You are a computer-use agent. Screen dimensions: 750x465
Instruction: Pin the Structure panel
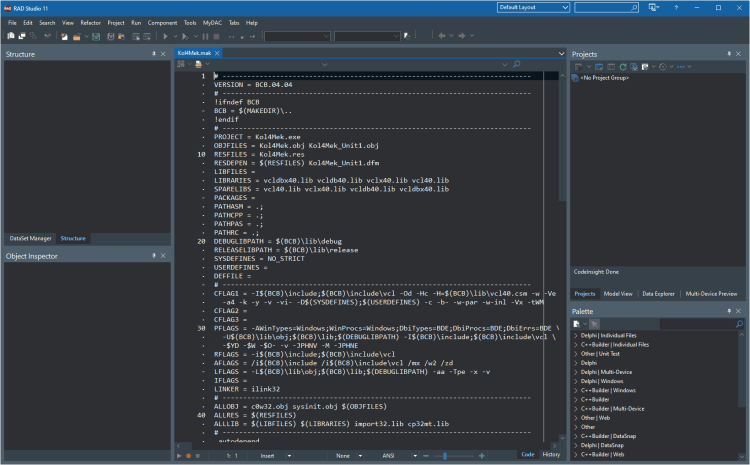154,54
